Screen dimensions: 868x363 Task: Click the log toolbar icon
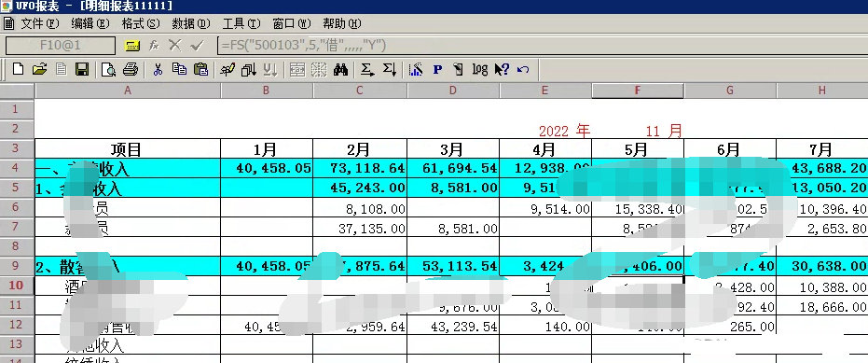click(x=480, y=69)
